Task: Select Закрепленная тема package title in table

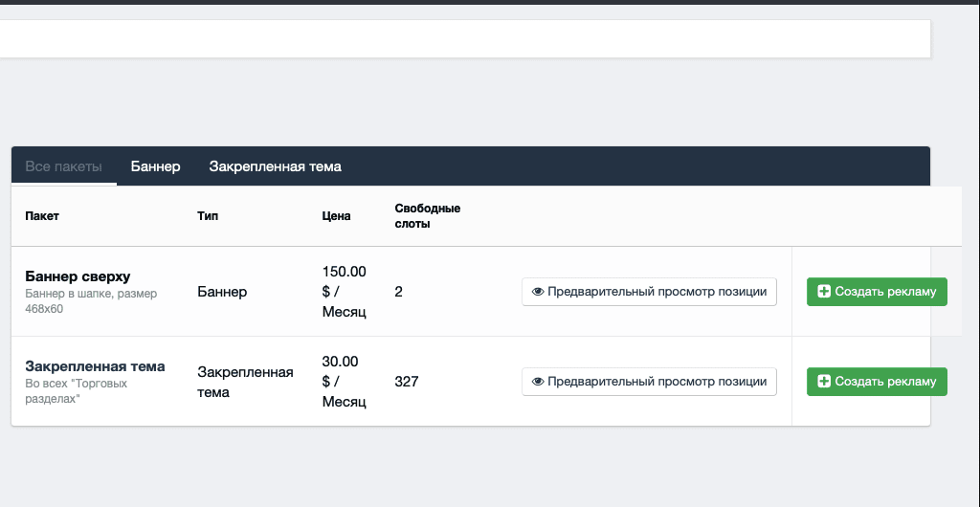Action: pyautogui.click(x=95, y=366)
